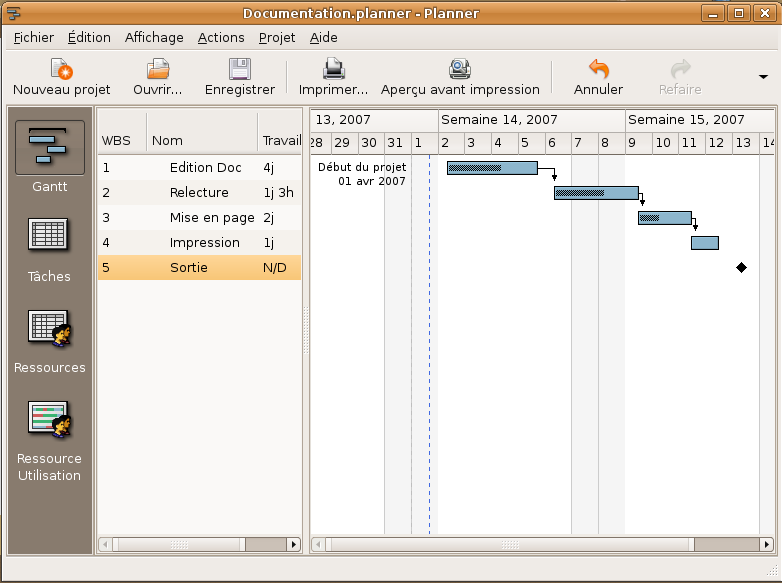Click the Sortie milestone diamond in the chart

(x=741, y=267)
